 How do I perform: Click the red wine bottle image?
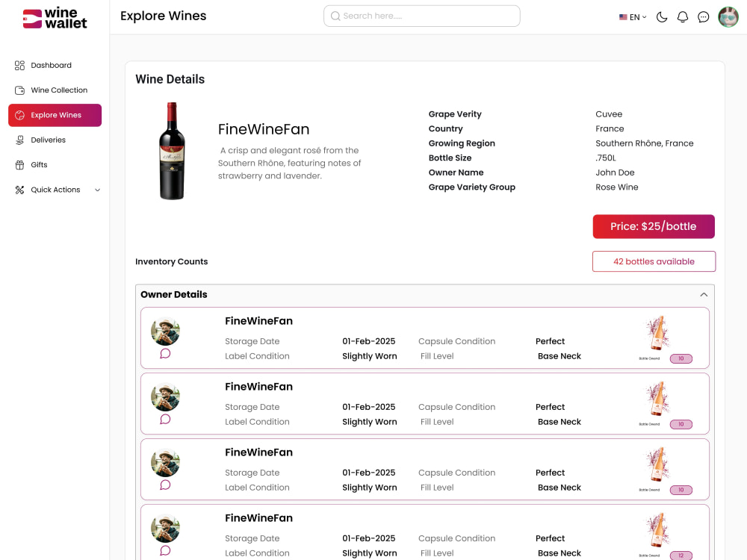(x=172, y=151)
